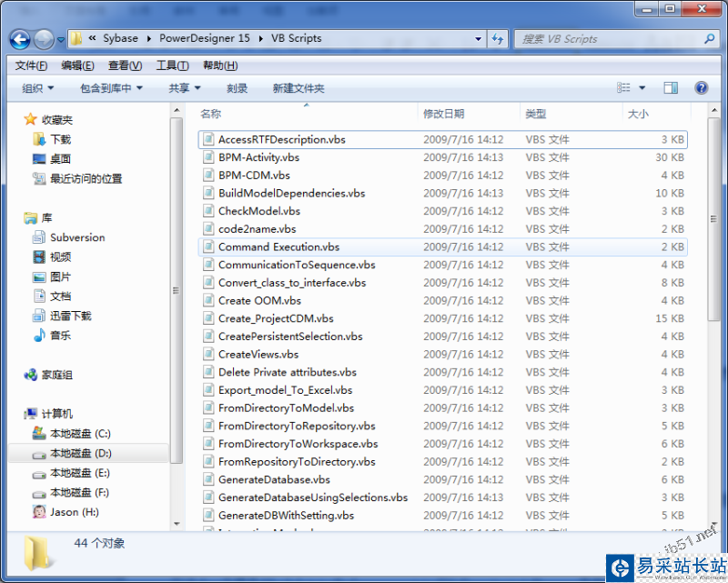Open the address bar history dropdown
The width and height of the screenshot is (728, 583).
pos(479,38)
